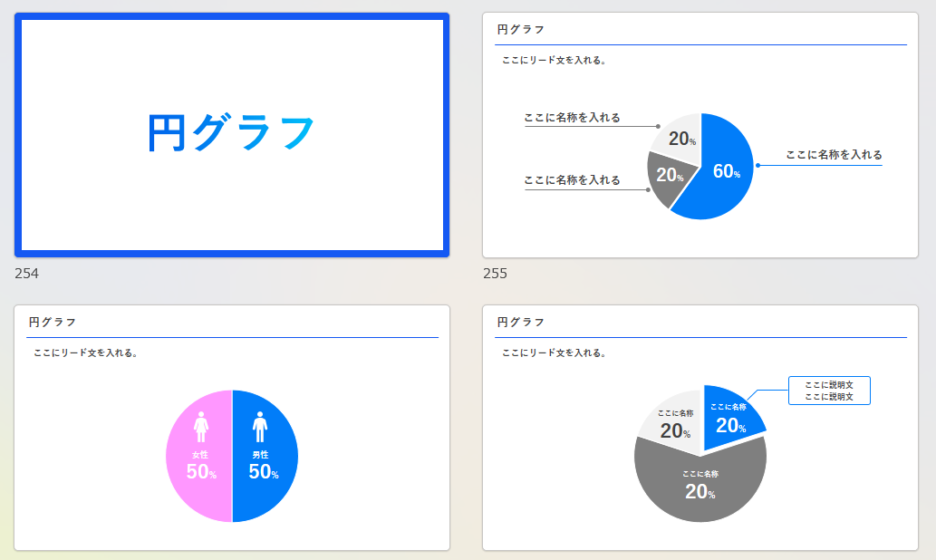Screen dimensions: 936x560
Task: Click the male figure icon in the blue half
Action: click(261, 426)
